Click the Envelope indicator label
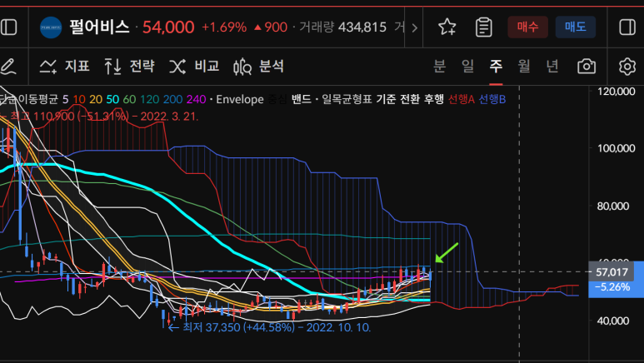644x363 pixels. point(240,99)
